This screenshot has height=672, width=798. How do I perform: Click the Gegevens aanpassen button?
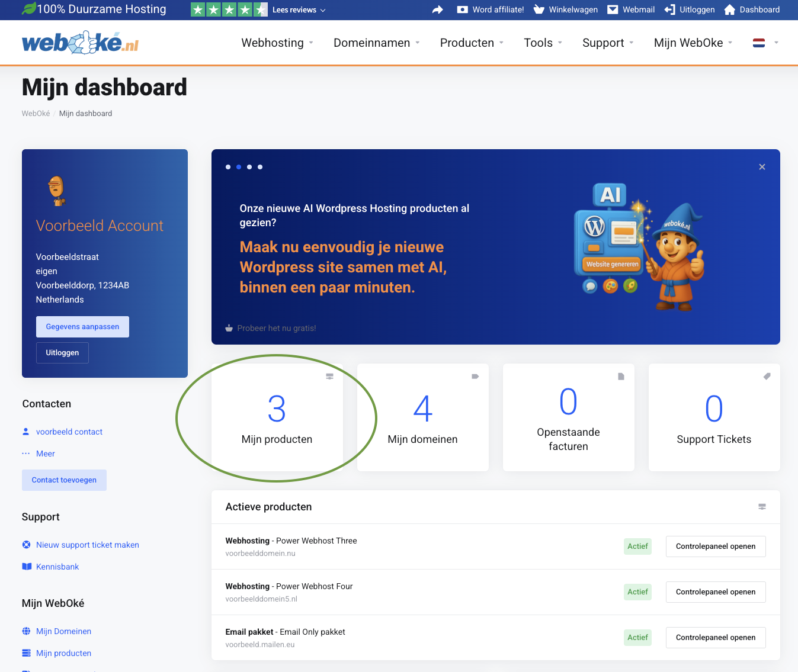click(x=82, y=327)
